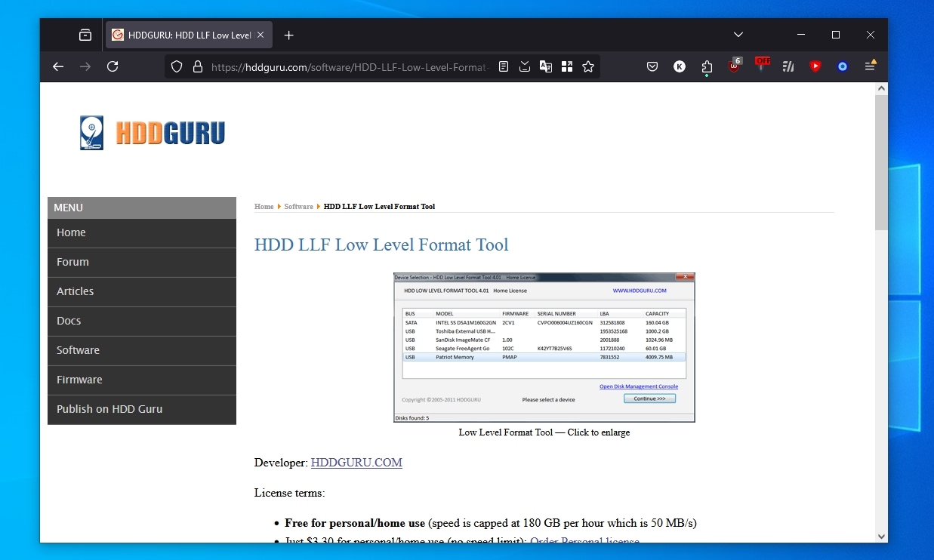Minimize the Firefox window

pos(801,35)
